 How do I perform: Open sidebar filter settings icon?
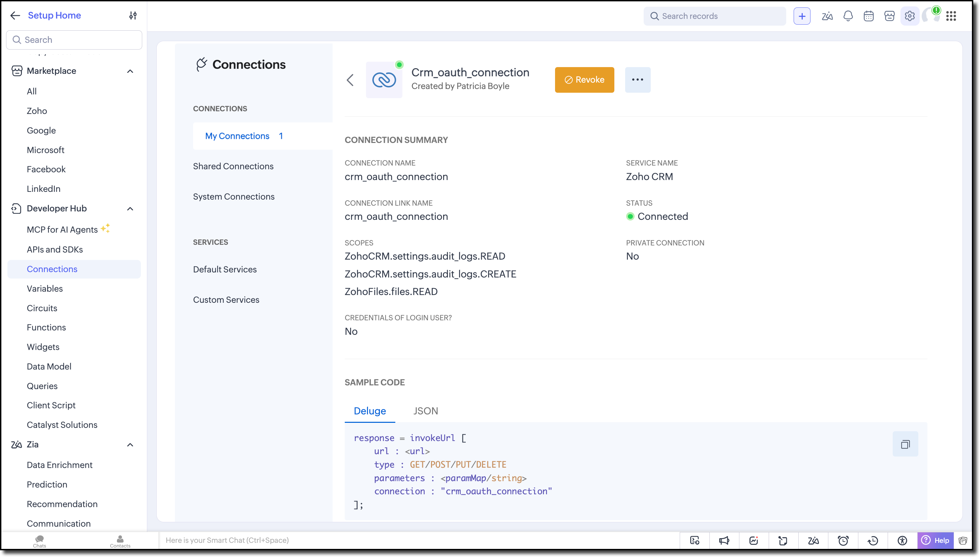(x=133, y=15)
